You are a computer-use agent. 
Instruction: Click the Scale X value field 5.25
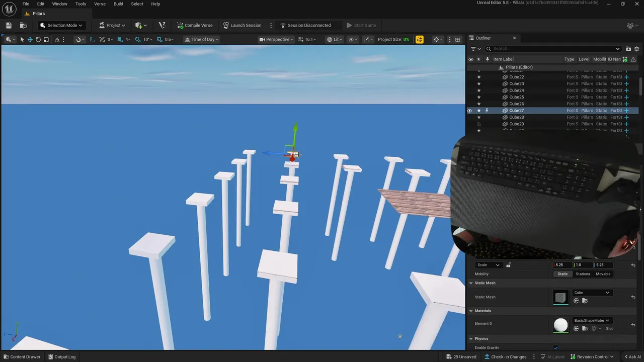[x=562, y=265]
